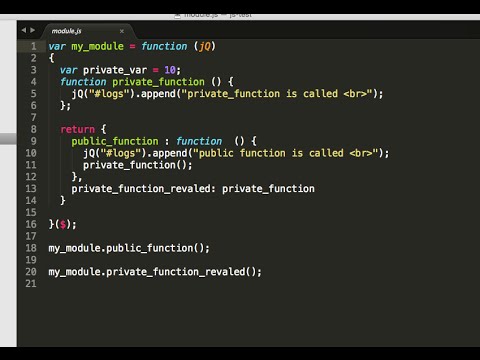The image size is (480, 360).
Task: Click 'private_function_revaled:' key on line 13
Action: [x=143, y=189]
